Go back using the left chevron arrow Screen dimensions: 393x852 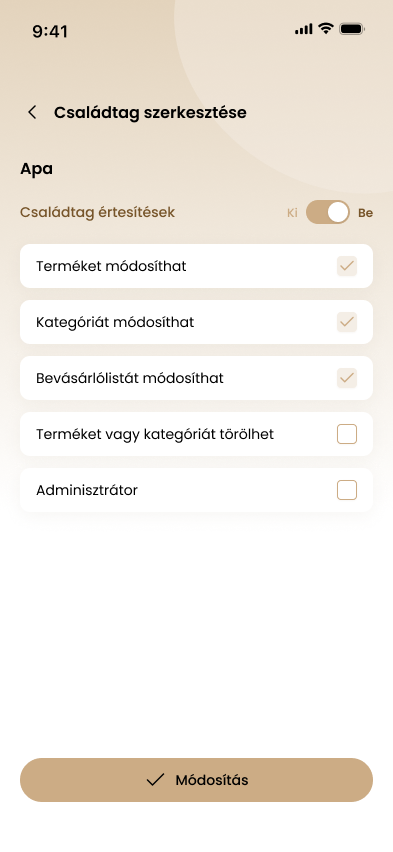coord(32,112)
